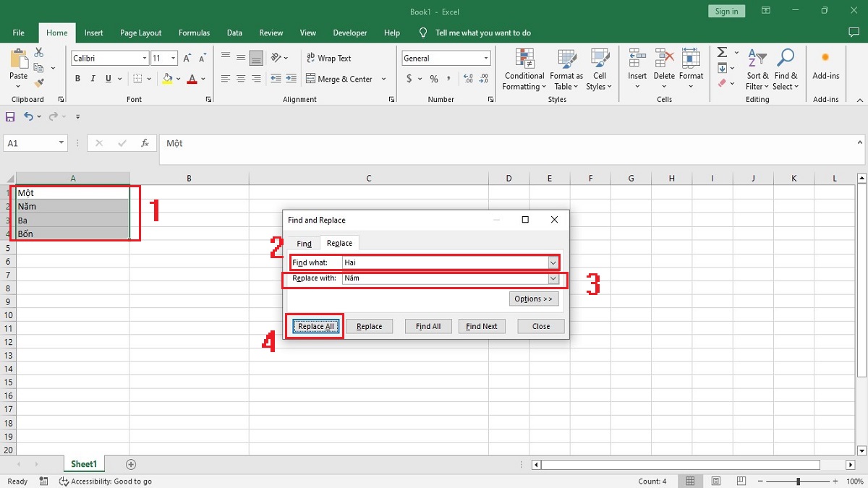
Task: Click the Options >> button
Action: click(x=534, y=299)
